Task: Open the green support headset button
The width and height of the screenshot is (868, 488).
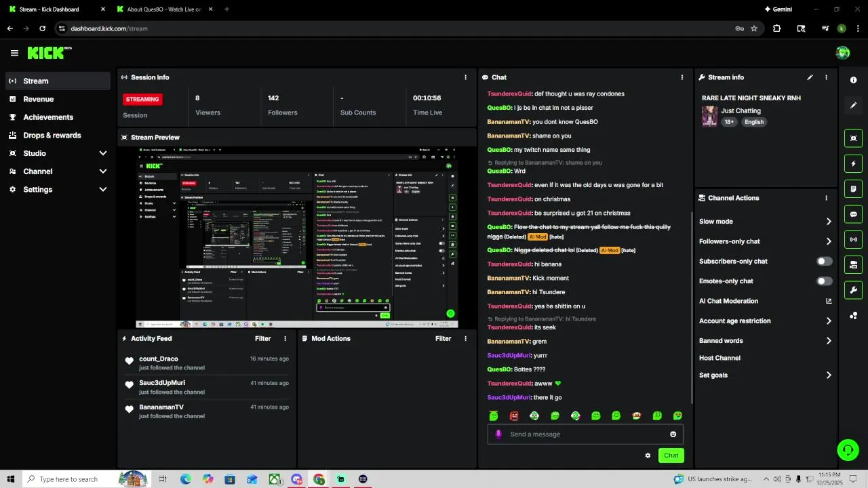Action: pyautogui.click(x=847, y=449)
